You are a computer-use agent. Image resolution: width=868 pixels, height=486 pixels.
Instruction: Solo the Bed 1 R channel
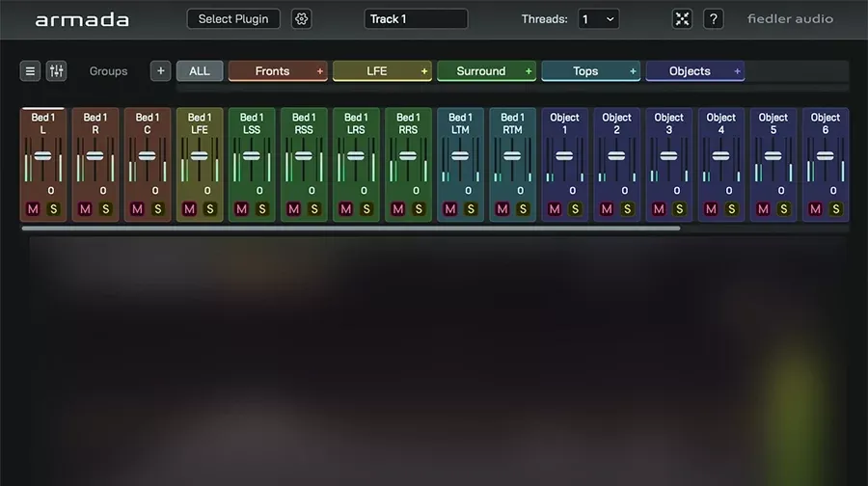(106, 209)
